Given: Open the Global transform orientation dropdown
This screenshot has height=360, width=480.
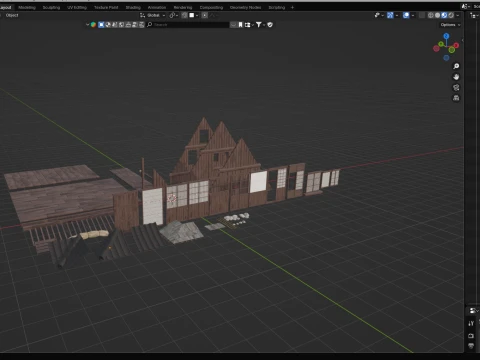Looking at the screenshot, I should pyautogui.click(x=153, y=15).
